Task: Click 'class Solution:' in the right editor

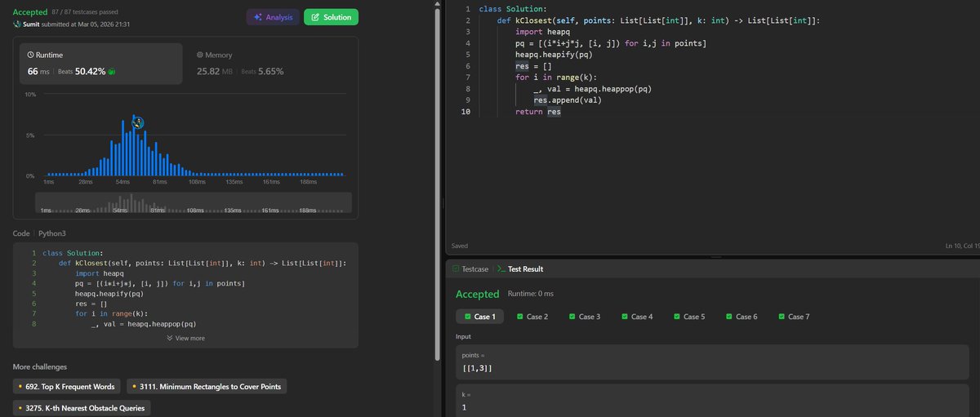Action: click(513, 9)
